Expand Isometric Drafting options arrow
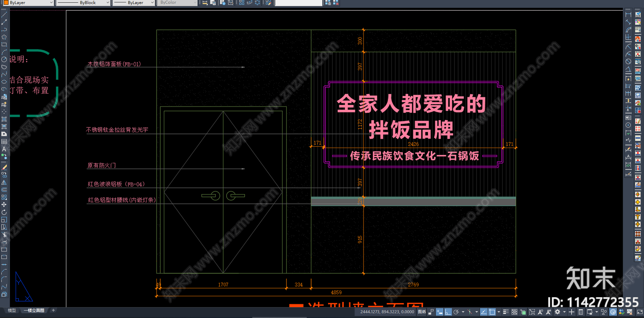This screenshot has height=318, width=644. (477, 312)
